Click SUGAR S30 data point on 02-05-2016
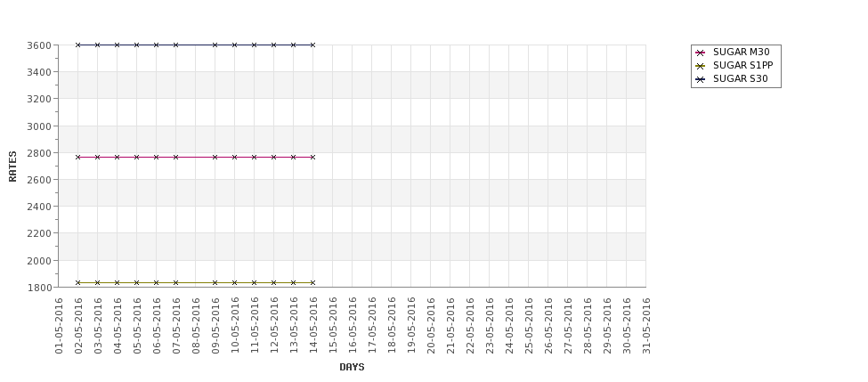Viewport: 868px width, 382px height. [x=78, y=45]
